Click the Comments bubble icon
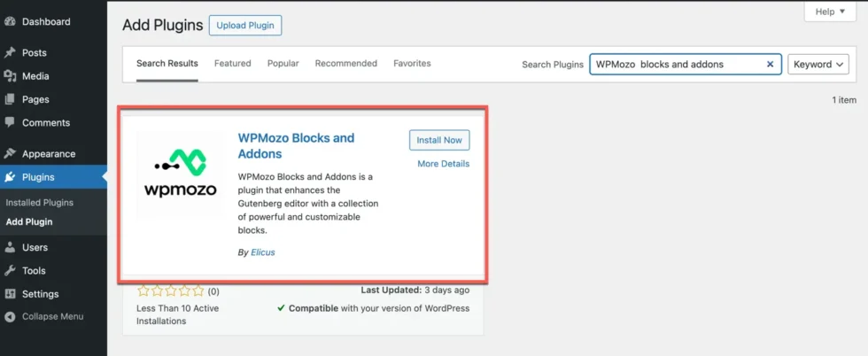Screen dimensions: 868x356 [x=10, y=123]
